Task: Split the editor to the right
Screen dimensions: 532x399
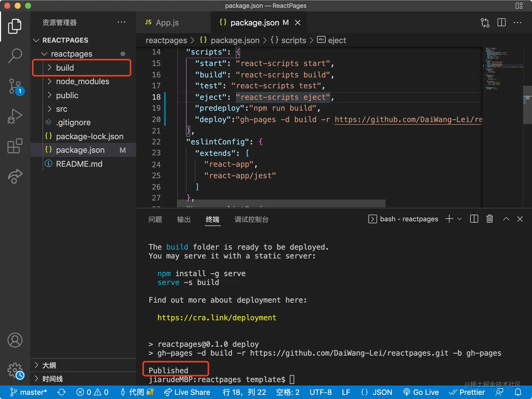Action: (501, 23)
